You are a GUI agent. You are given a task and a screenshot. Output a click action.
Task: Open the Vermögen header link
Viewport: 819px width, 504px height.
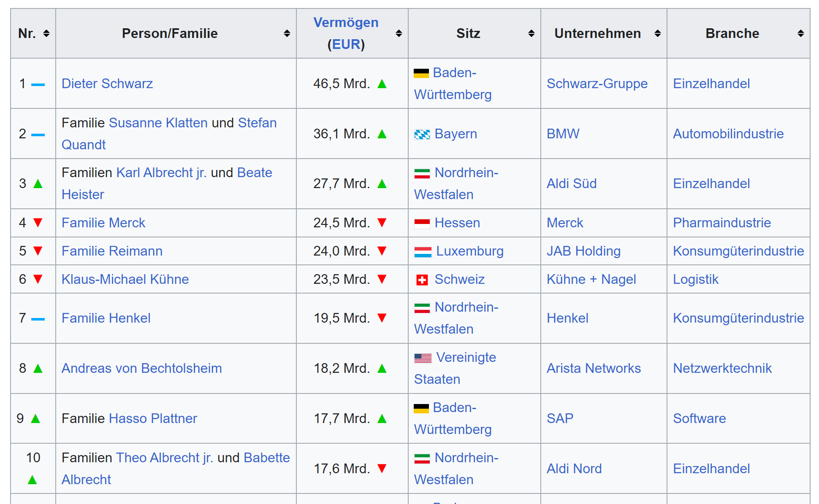tap(346, 22)
